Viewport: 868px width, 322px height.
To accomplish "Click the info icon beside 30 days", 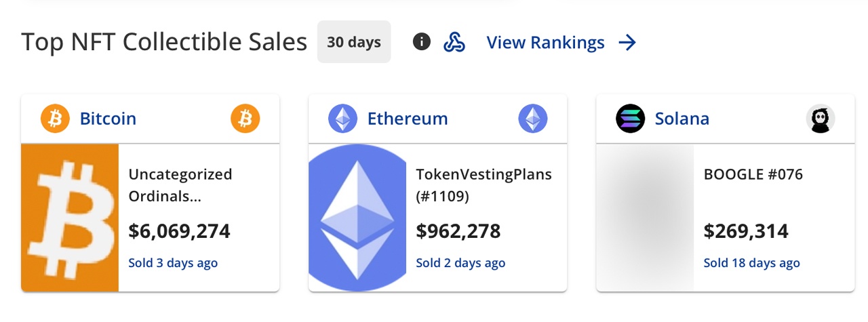I will (x=422, y=42).
